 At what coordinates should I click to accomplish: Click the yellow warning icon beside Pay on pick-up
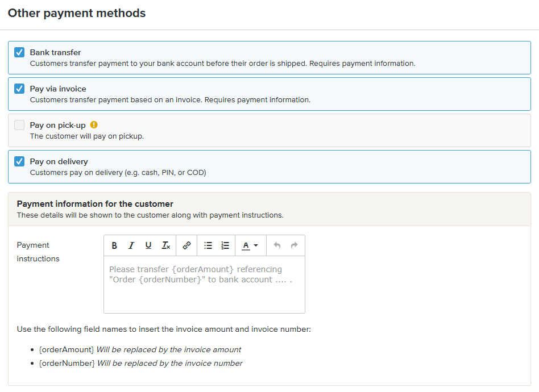coord(94,125)
